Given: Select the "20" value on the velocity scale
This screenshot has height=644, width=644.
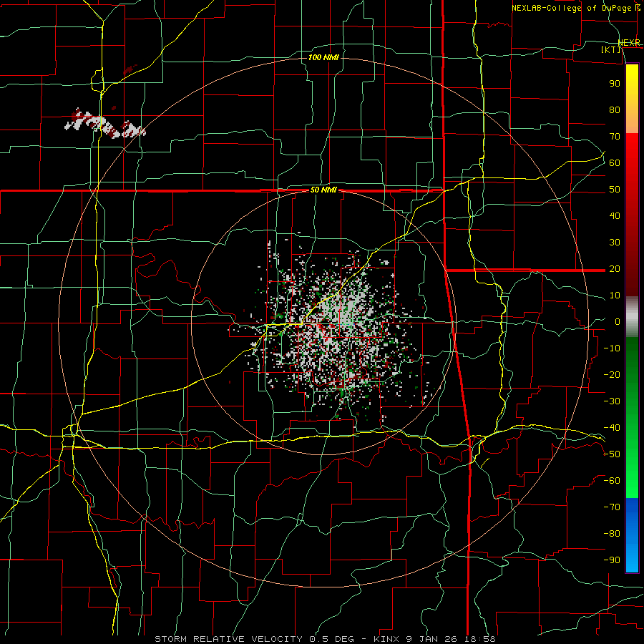Looking at the screenshot, I should [x=615, y=269].
